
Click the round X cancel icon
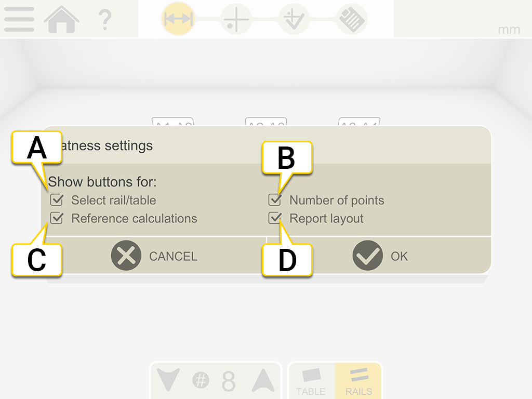pyautogui.click(x=126, y=256)
